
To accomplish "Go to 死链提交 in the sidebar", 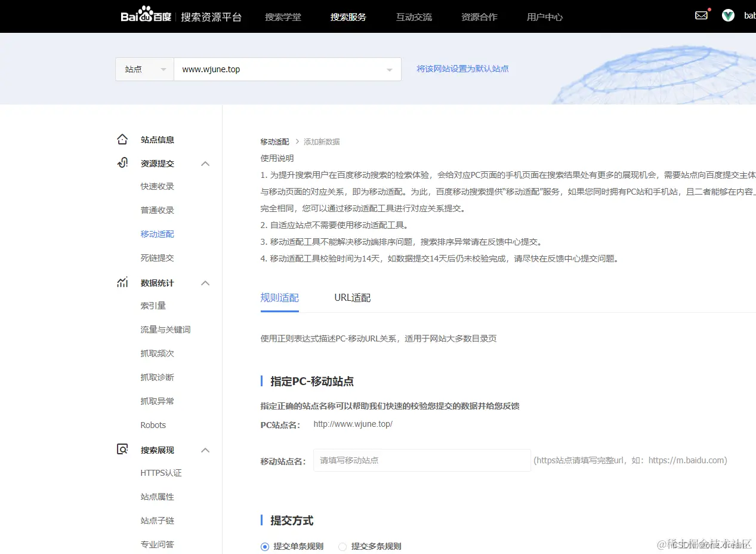I will point(157,257).
